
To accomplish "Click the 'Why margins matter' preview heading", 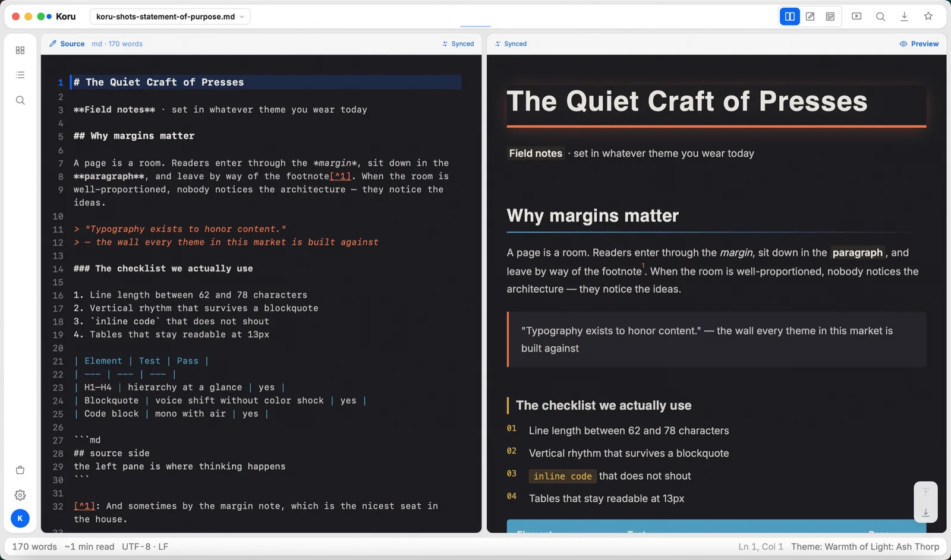I will 593,216.
